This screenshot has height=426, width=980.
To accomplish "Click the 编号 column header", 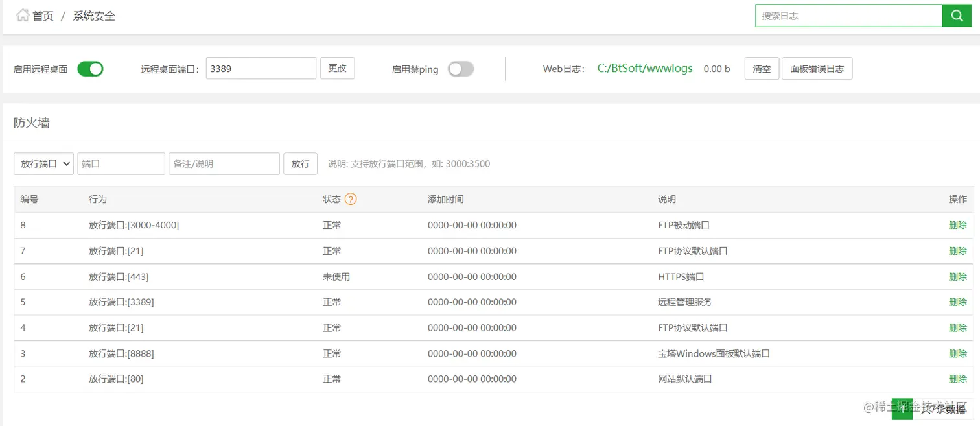I will pyautogui.click(x=29, y=200).
